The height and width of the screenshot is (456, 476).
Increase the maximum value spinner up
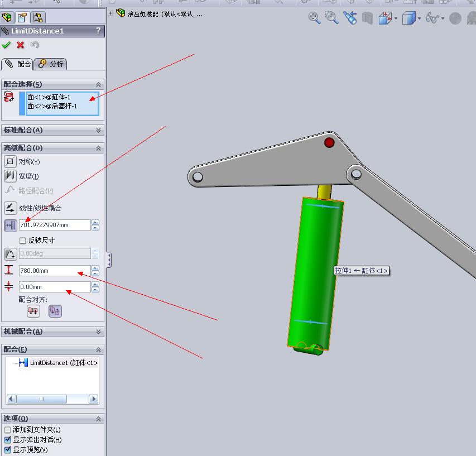pyautogui.click(x=95, y=268)
